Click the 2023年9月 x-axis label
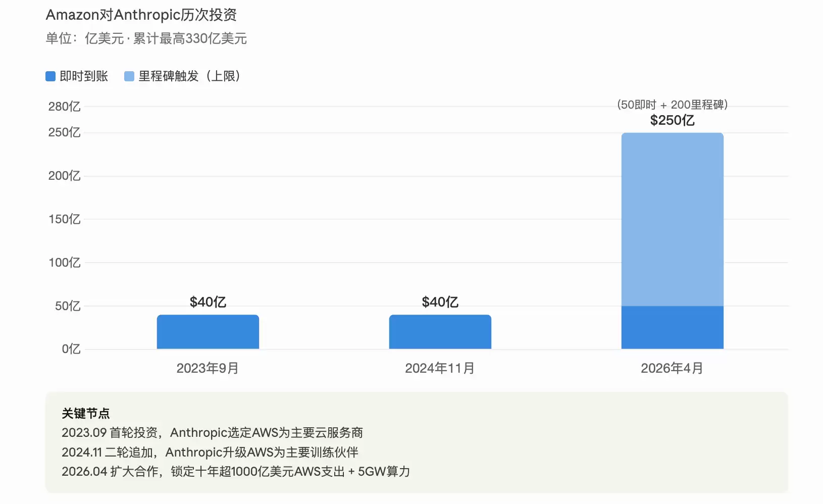This screenshot has height=504, width=823. [208, 368]
